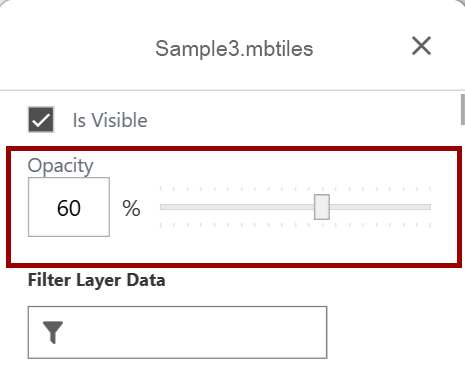Click slider track right of the handle
This screenshot has width=465, height=382.
pos(380,207)
